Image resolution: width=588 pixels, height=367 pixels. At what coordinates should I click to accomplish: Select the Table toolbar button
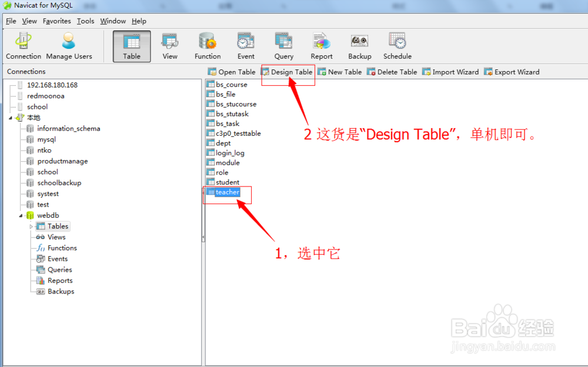point(132,46)
